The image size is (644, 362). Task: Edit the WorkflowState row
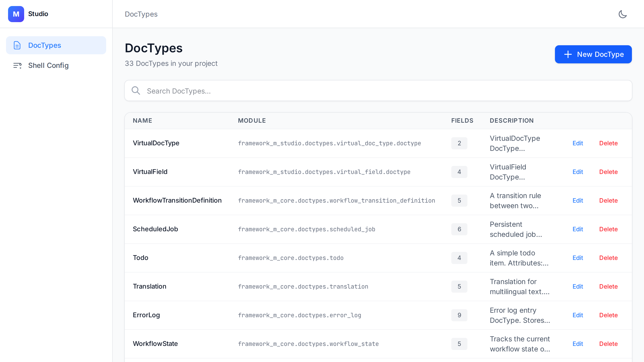click(578, 344)
